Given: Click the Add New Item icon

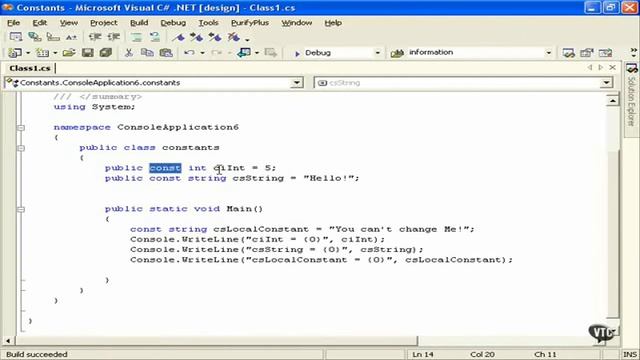Looking at the screenshot, I should pyautogui.click(x=42, y=53).
